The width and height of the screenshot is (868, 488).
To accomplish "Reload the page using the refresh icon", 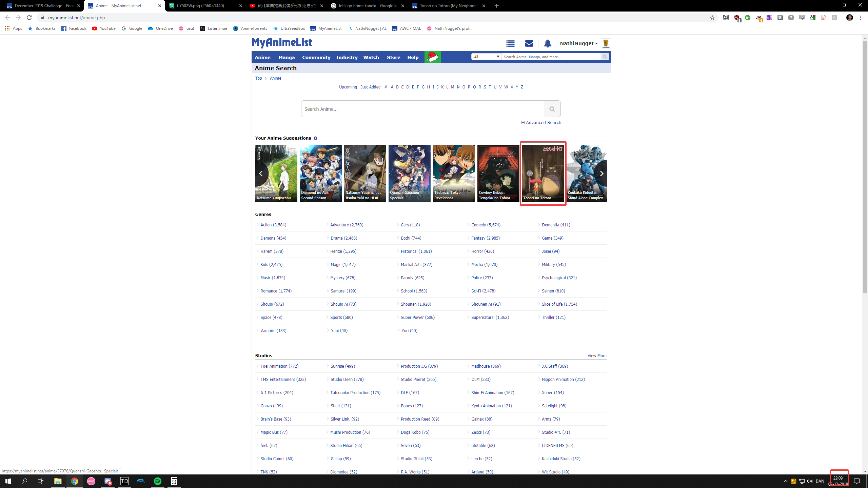I will click(29, 18).
